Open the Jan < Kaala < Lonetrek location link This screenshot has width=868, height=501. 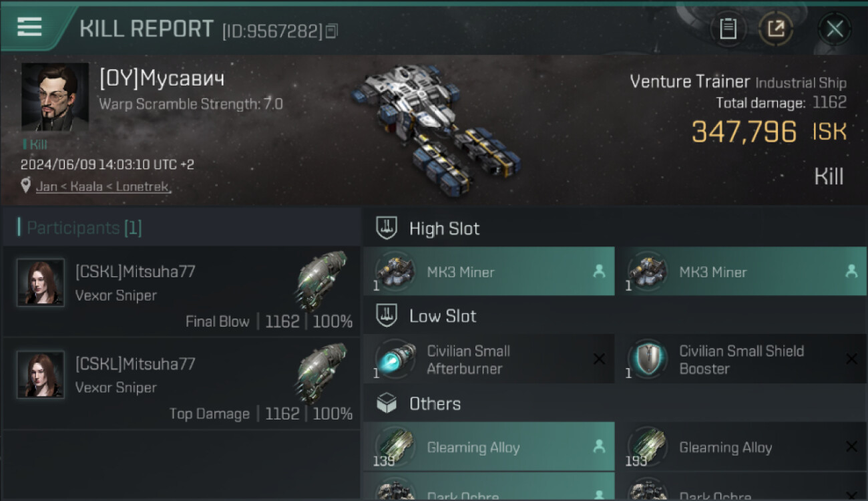pyautogui.click(x=103, y=186)
